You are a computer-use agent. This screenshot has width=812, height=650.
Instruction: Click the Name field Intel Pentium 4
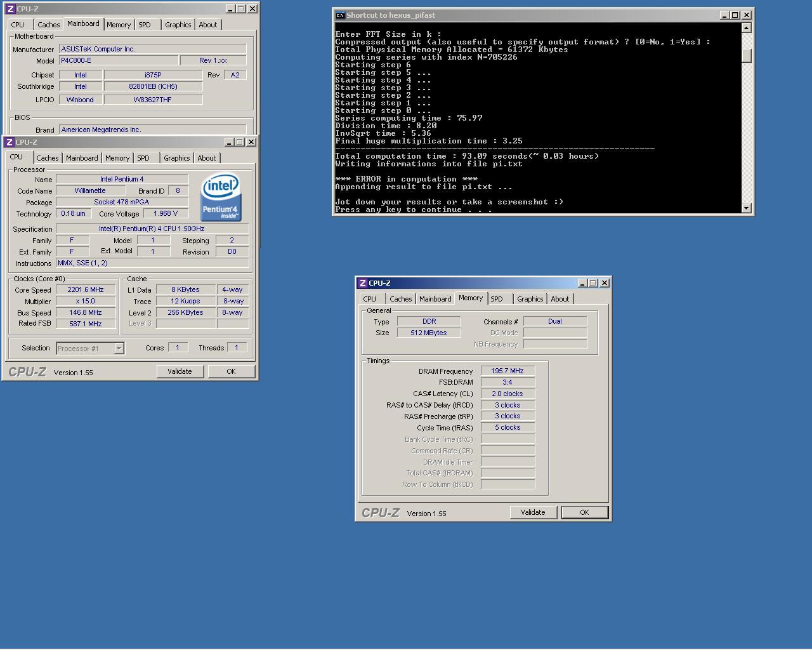point(122,179)
